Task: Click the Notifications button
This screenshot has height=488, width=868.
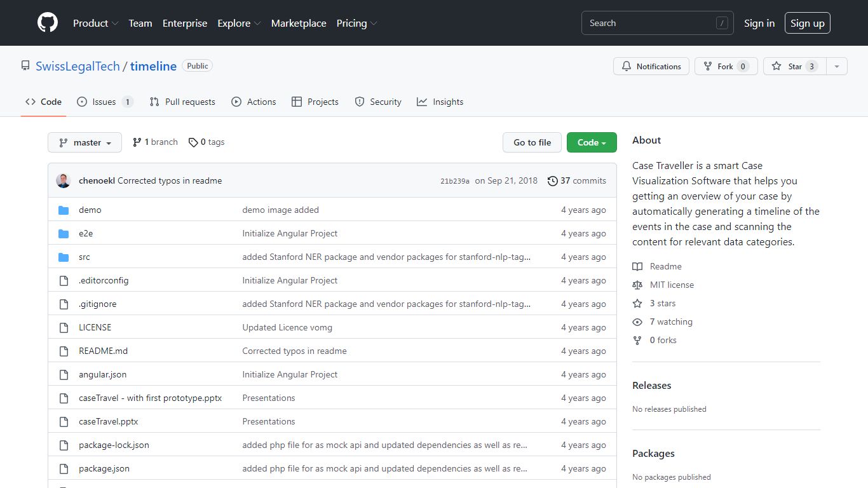Action: 651,66
